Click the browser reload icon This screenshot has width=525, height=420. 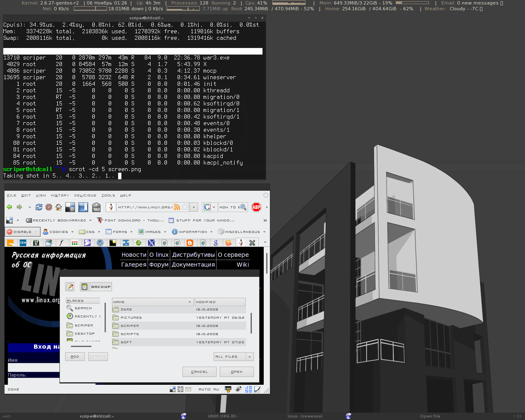coord(39,207)
